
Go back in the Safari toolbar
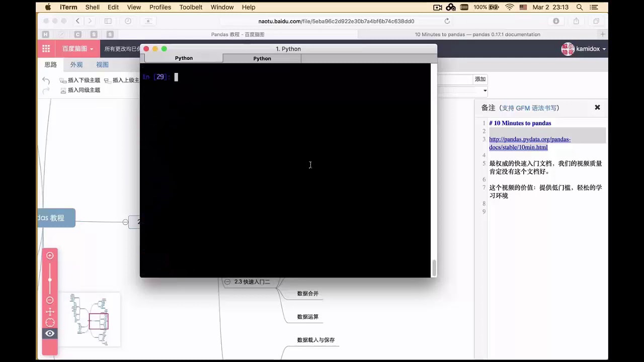pyautogui.click(x=77, y=21)
